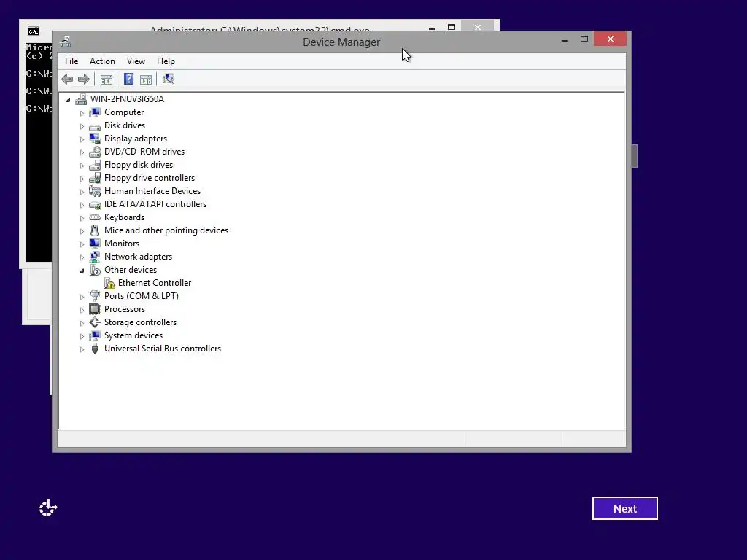Click the Mice and pointing devices icon
Viewport: 747px width, 560px height.
(95, 230)
